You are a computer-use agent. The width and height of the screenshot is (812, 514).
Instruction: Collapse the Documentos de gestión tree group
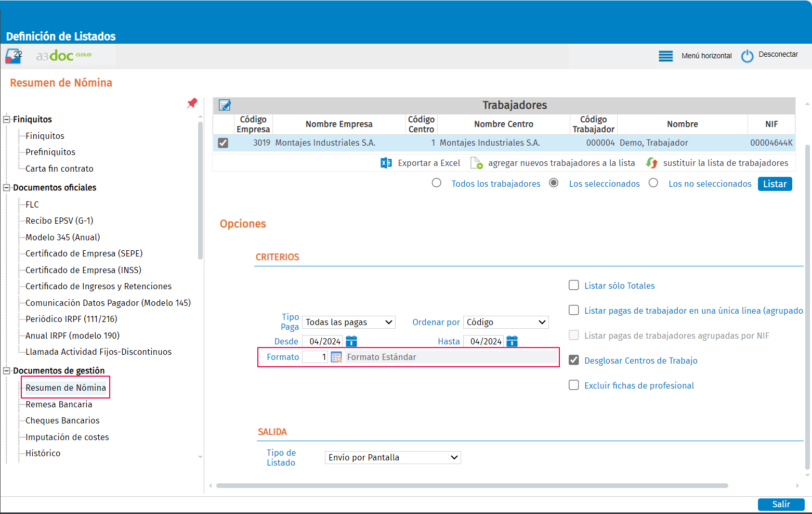[7, 370]
